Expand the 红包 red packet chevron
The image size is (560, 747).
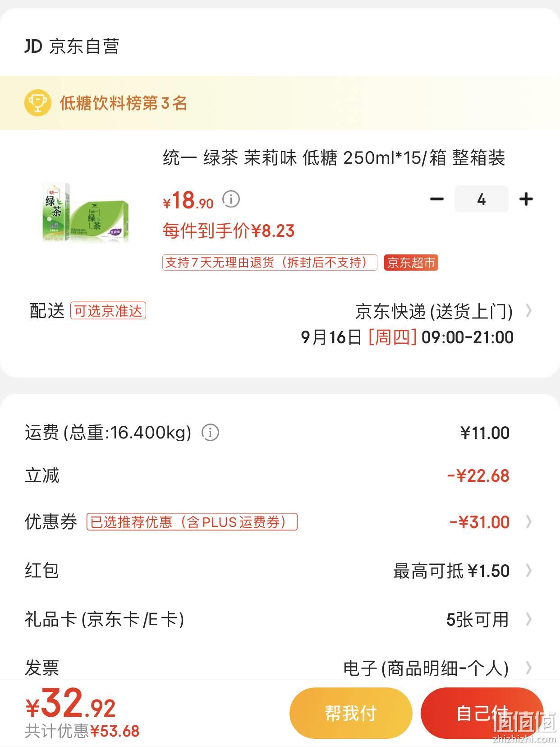[529, 571]
